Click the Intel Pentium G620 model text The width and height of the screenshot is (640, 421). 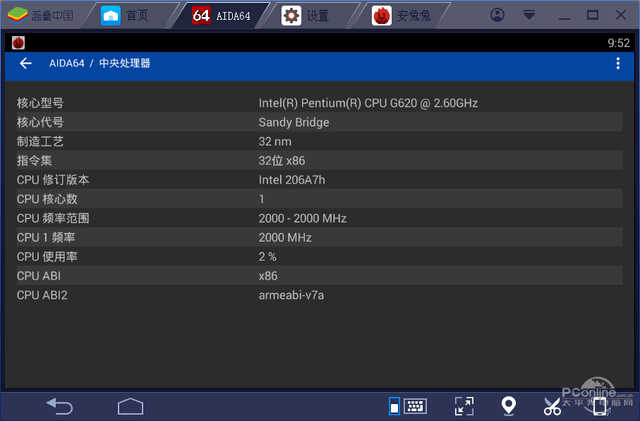(368, 103)
